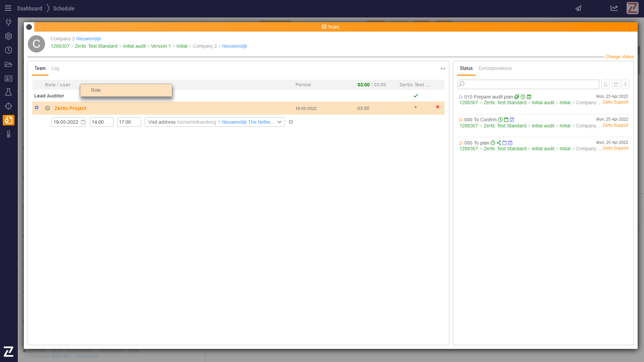This screenshot has width=644, height=362.
Task: Open the analytics chart icon
Action: 614,8
